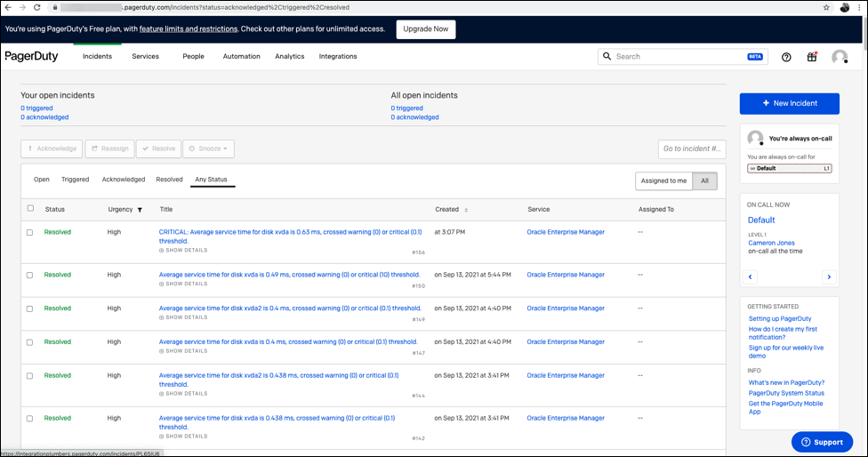868x457 pixels.
Task: Go to previous on-call schedule arrow
Action: (x=750, y=277)
